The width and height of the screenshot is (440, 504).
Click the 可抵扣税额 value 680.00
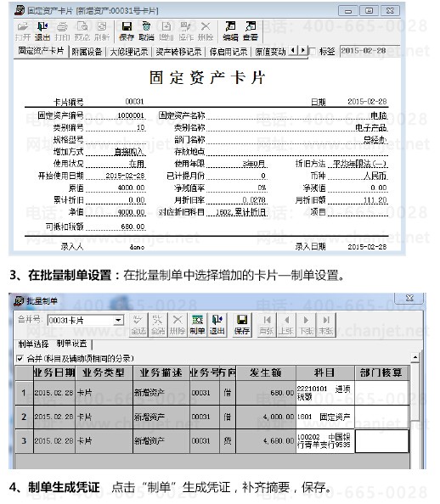tap(133, 227)
